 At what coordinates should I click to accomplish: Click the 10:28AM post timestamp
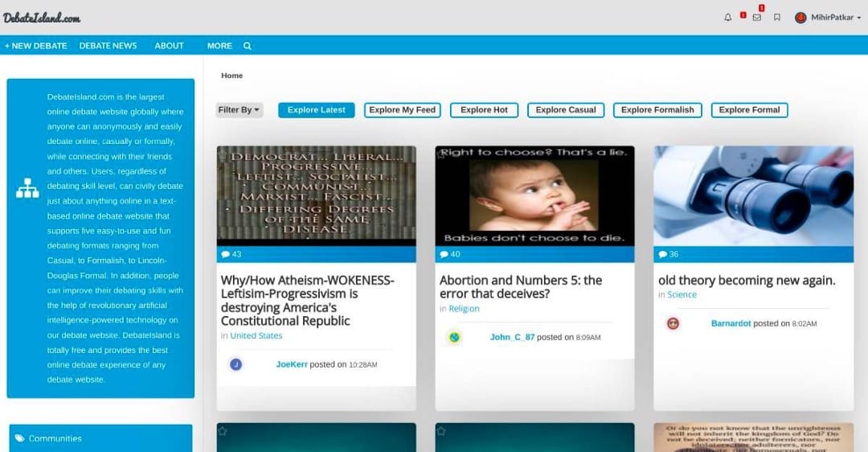click(362, 365)
